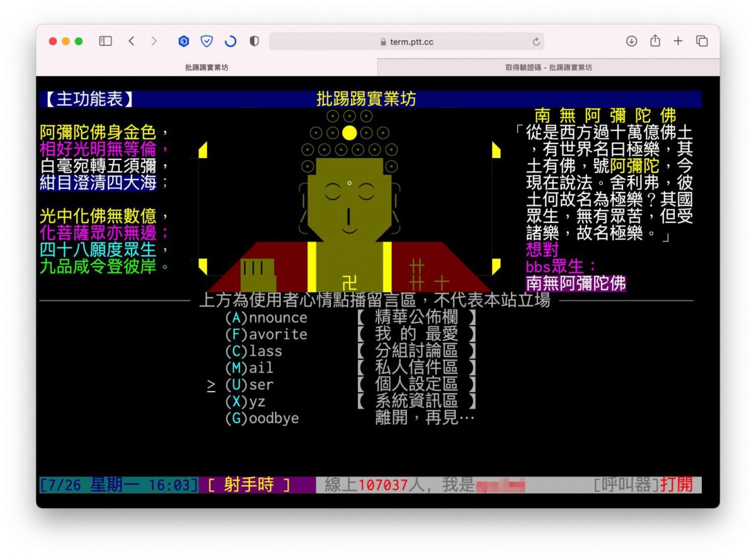Click the yellow 批踢踢實業坊 title in the terminal

pyautogui.click(x=366, y=99)
